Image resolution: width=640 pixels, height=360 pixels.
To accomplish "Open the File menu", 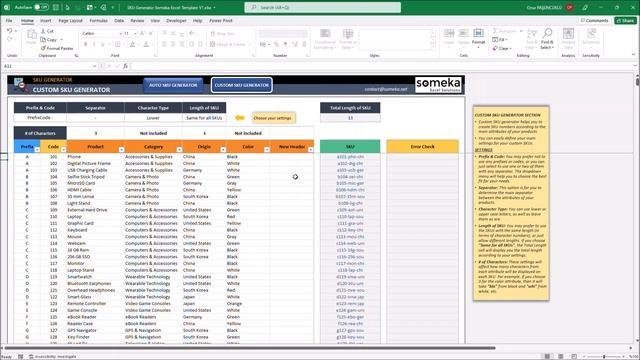I will coord(9,20).
